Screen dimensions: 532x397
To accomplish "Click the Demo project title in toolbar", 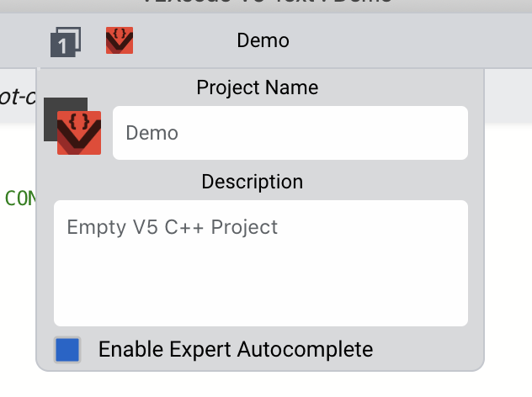I will pos(263,40).
